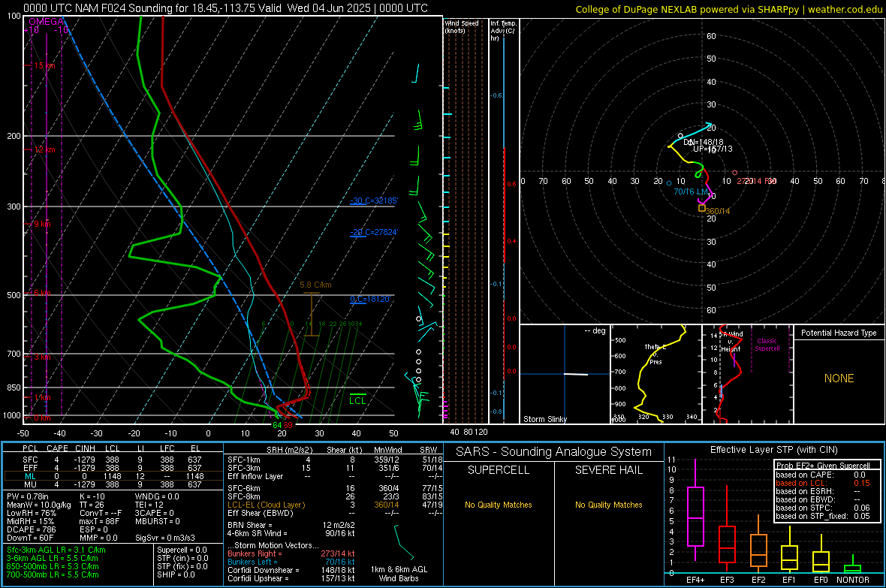
Task: Click 'No Quality Matches' under SEVERE HAIL
Action: (x=608, y=505)
